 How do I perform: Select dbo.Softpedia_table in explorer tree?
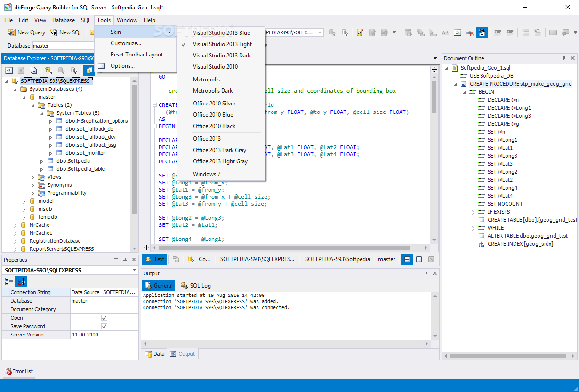[x=80, y=169]
